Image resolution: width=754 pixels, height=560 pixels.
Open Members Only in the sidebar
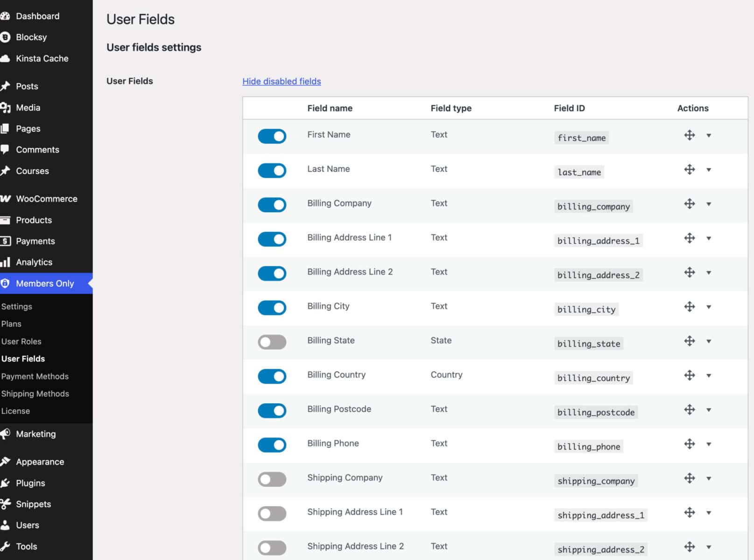click(46, 283)
